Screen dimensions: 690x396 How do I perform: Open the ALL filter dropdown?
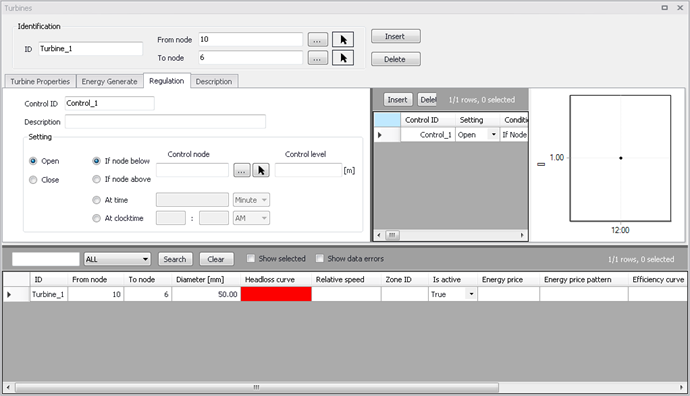(x=117, y=259)
